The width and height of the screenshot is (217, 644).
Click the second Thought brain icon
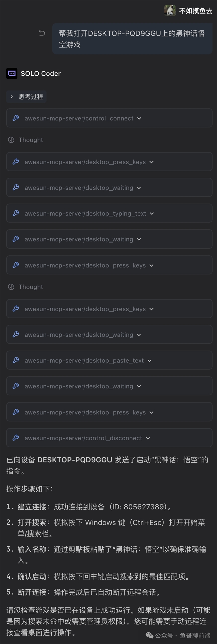click(11, 287)
